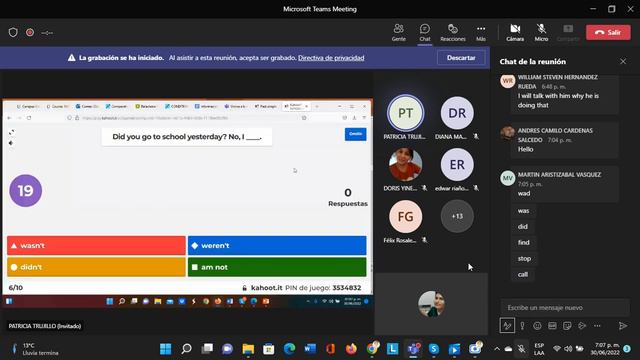This screenshot has width=640, height=360.
Task: Choose the green am not answer
Action: (277, 267)
